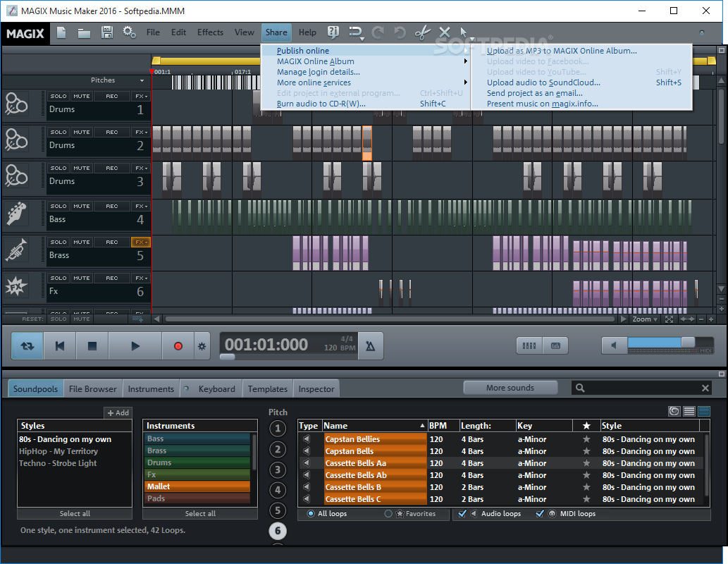Open FX dropdown on Drums 1 track
The image size is (728, 564).
[141, 96]
